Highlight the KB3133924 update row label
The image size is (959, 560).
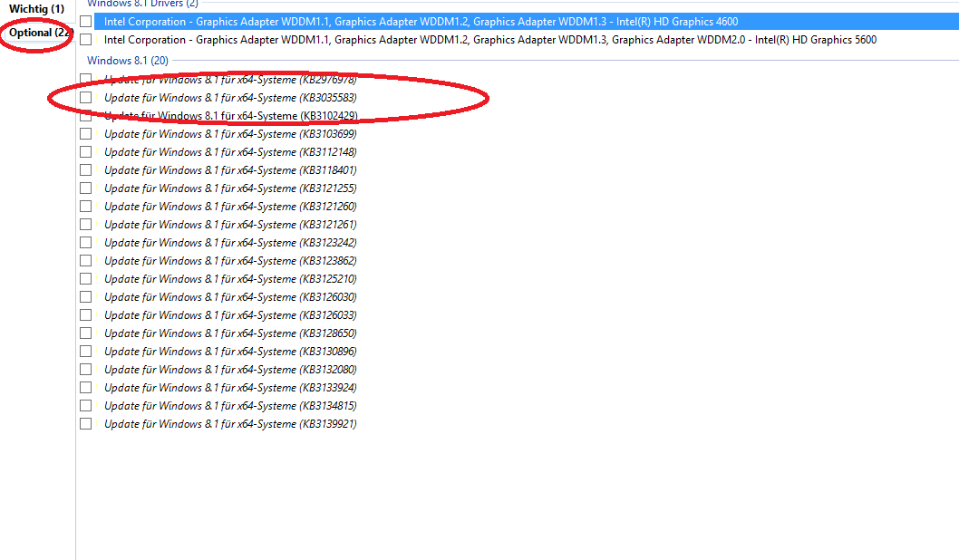pyautogui.click(x=230, y=388)
